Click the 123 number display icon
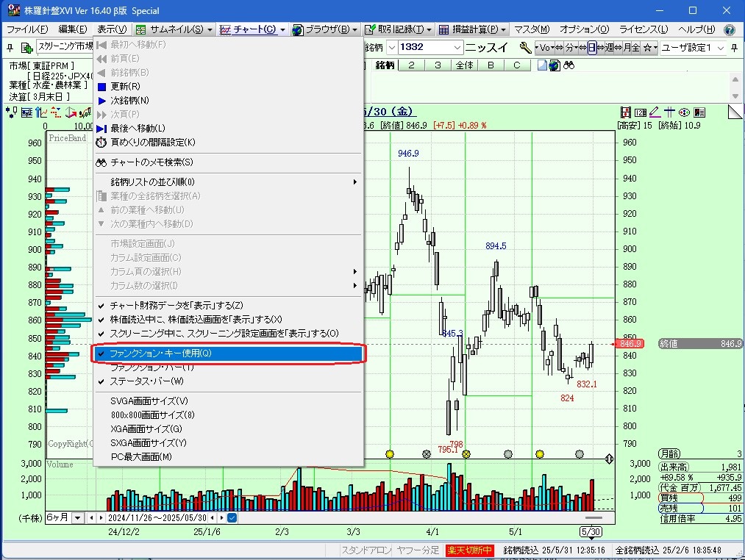The height and width of the screenshot is (560, 745). tap(641, 112)
